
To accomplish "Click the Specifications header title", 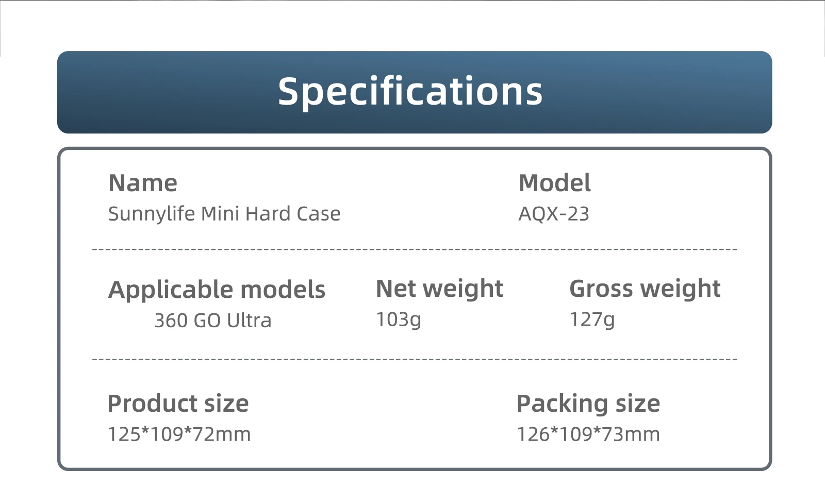I will [410, 92].
